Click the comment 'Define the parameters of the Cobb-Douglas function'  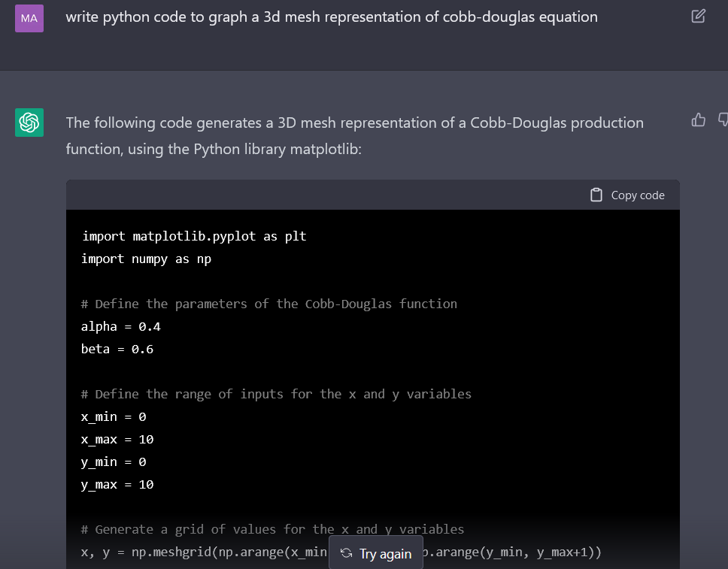coord(269,304)
